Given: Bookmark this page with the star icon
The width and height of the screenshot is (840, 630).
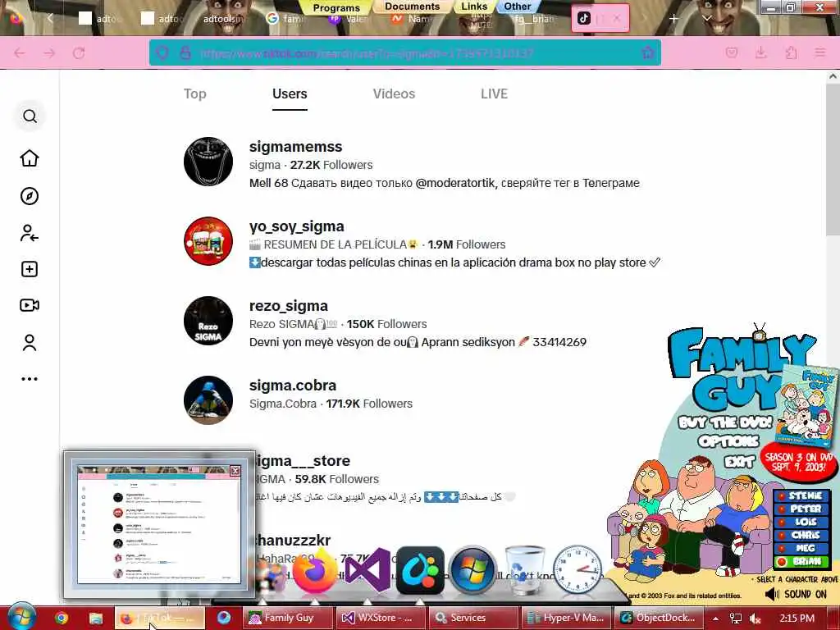Looking at the screenshot, I should coord(648,52).
